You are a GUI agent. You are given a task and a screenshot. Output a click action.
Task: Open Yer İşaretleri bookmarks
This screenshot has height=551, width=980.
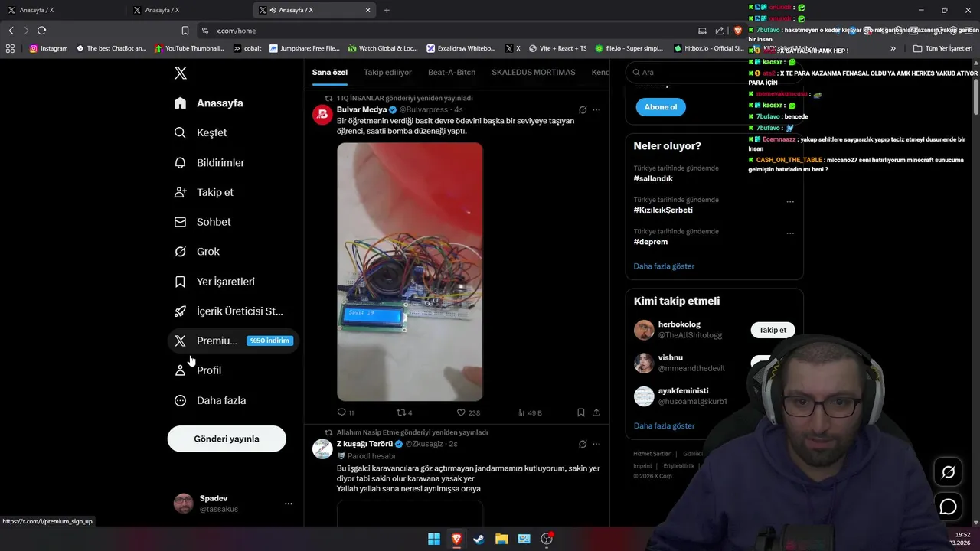pyautogui.click(x=214, y=282)
